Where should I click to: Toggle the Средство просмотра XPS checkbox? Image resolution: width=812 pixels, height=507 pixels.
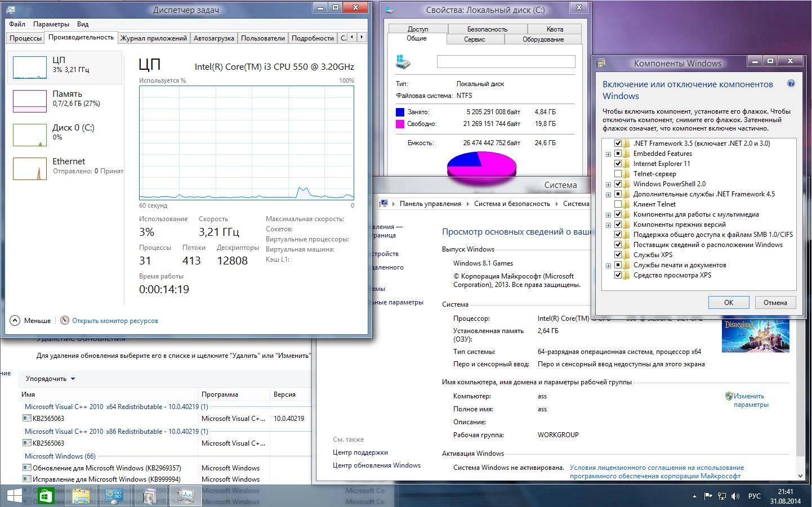[618, 275]
